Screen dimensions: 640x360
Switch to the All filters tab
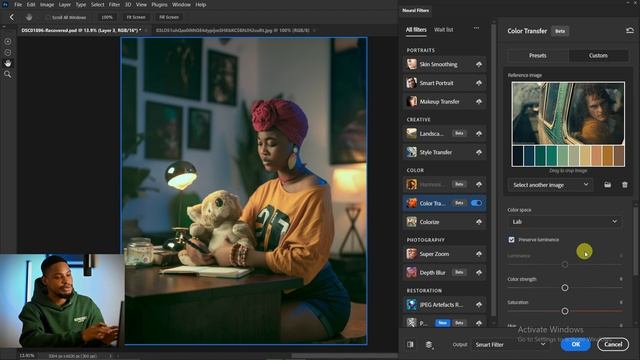coord(416,29)
